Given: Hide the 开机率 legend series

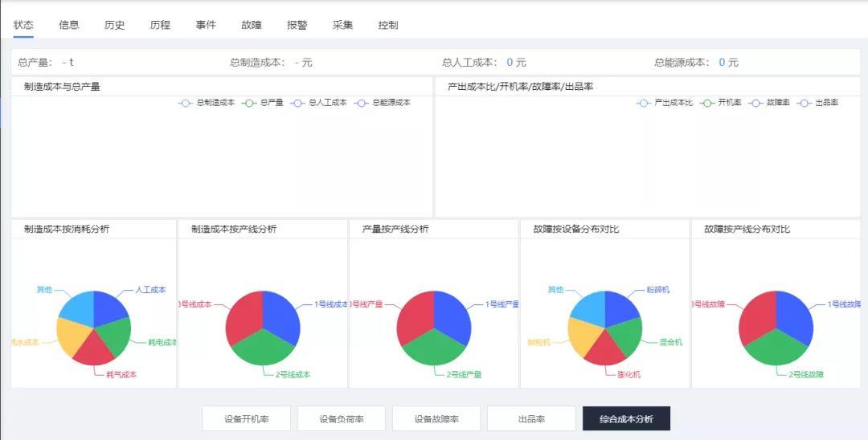Looking at the screenshot, I should 721,103.
